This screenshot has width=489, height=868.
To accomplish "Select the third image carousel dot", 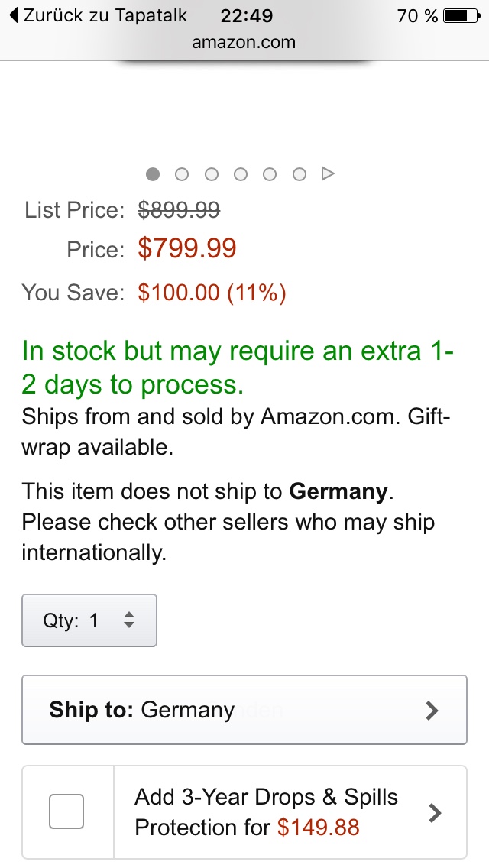I will pyautogui.click(x=212, y=174).
